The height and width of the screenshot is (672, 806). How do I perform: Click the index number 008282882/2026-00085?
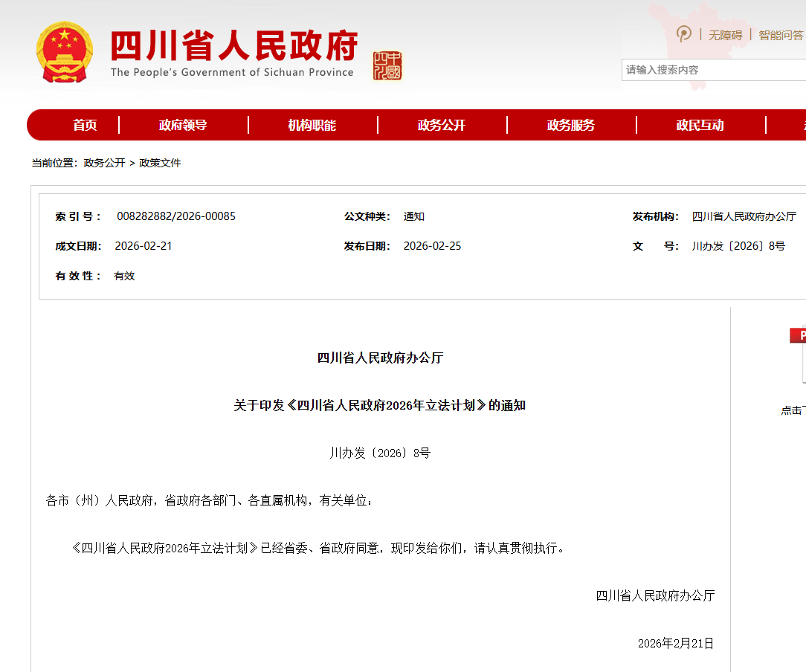coord(176,216)
